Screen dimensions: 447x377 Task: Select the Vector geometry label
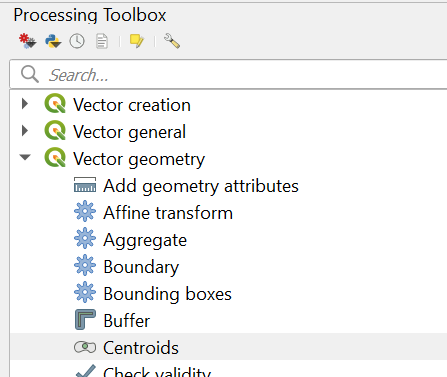(x=139, y=159)
